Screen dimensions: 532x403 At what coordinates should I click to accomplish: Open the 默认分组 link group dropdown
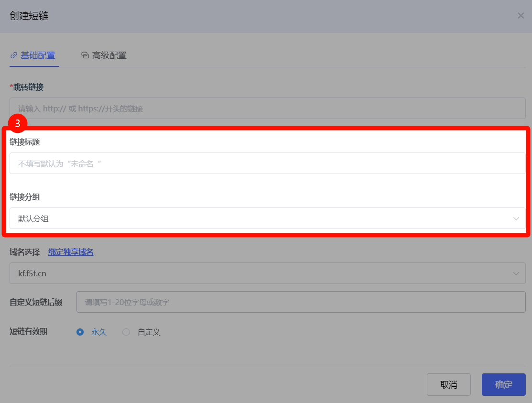pyautogui.click(x=258, y=218)
